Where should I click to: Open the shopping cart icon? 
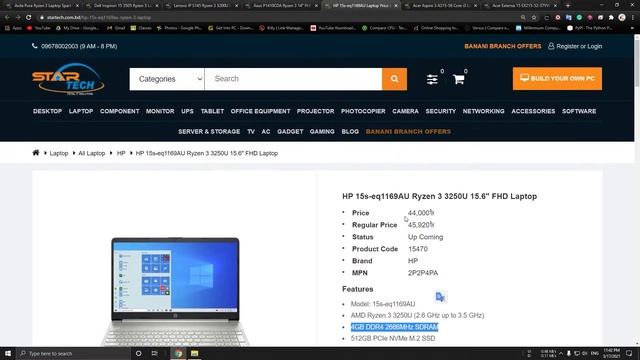[x=459, y=79]
